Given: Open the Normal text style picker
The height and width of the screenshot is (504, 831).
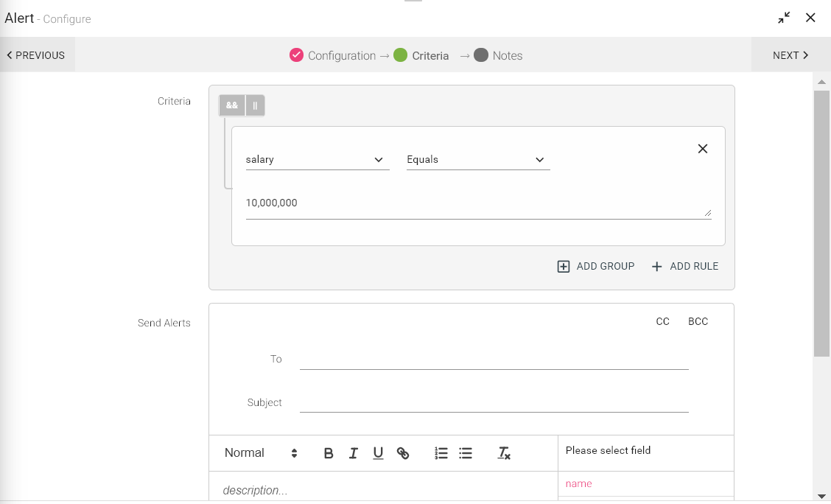Looking at the screenshot, I should [261, 453].
